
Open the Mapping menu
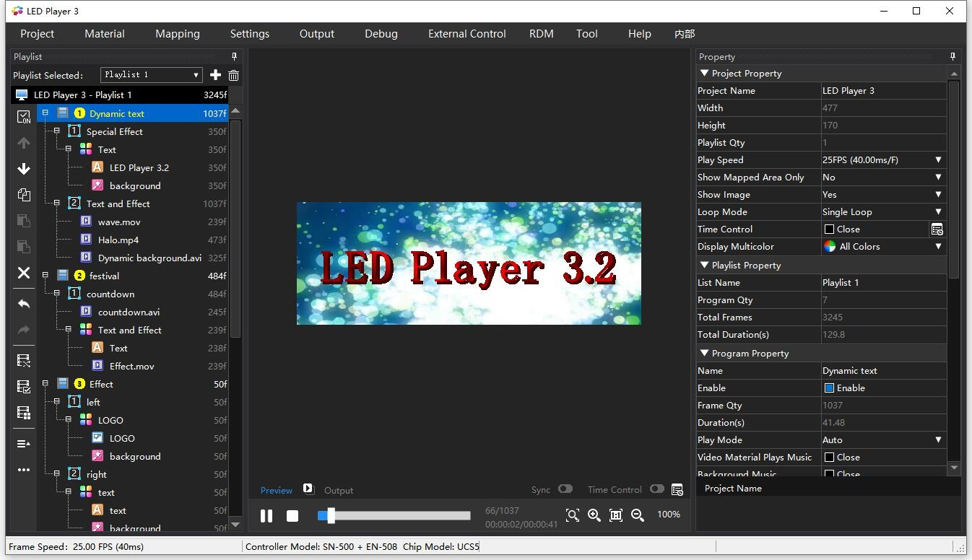(x=178, y=34)
